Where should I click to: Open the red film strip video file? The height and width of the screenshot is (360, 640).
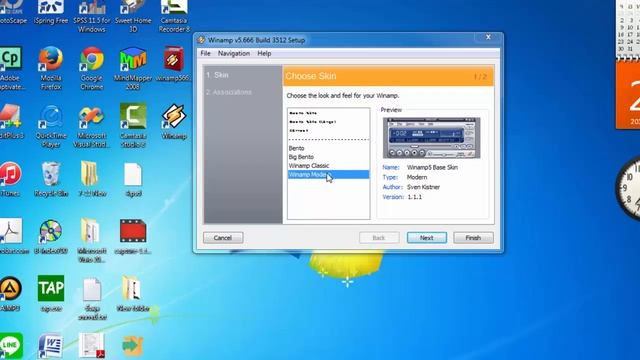point(133,236)
